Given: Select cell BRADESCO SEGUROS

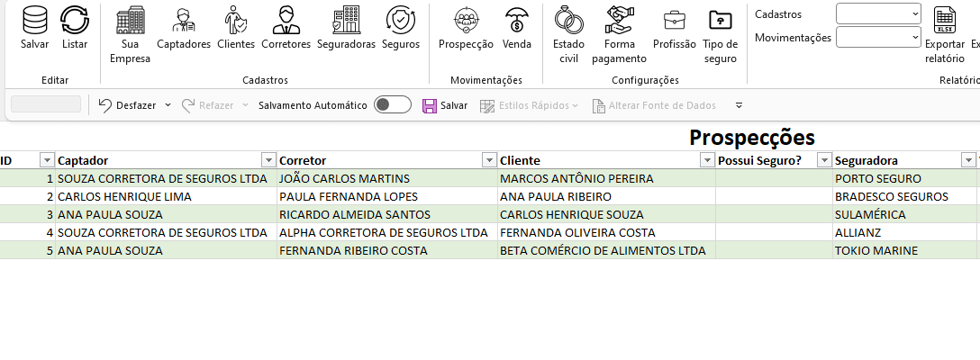Looking at the screenshot, I should coord(904,197).
